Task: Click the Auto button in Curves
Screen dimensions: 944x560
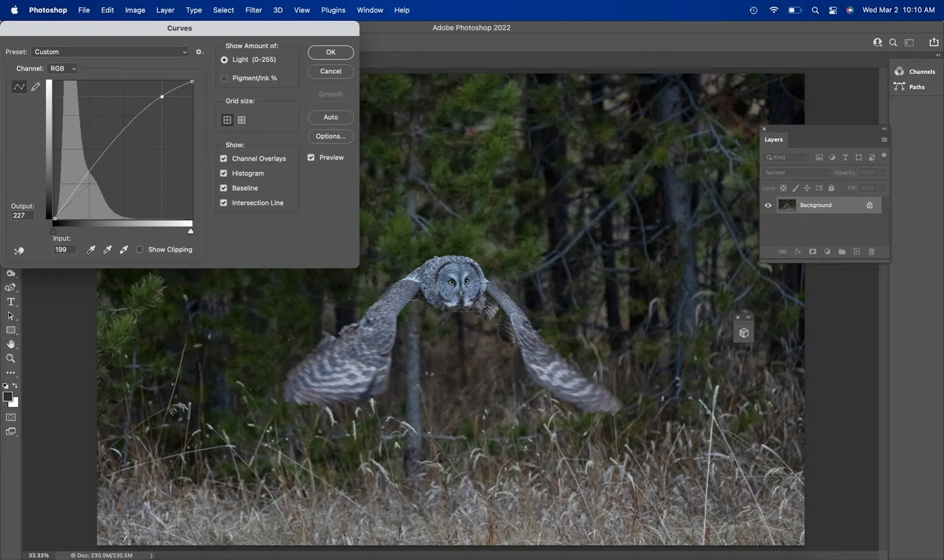Action: [330, 117]
